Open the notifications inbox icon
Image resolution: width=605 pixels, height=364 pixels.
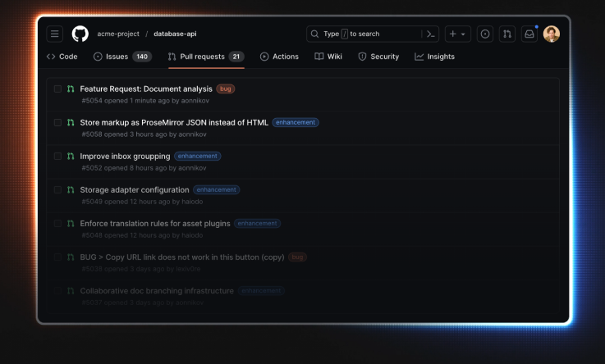529,34
